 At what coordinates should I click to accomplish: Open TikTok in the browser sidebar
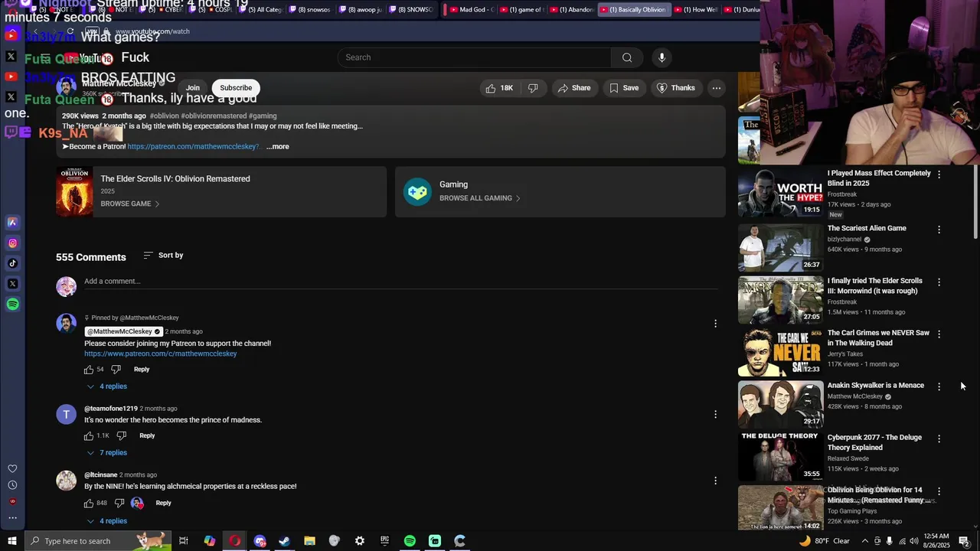coord(12,263)
